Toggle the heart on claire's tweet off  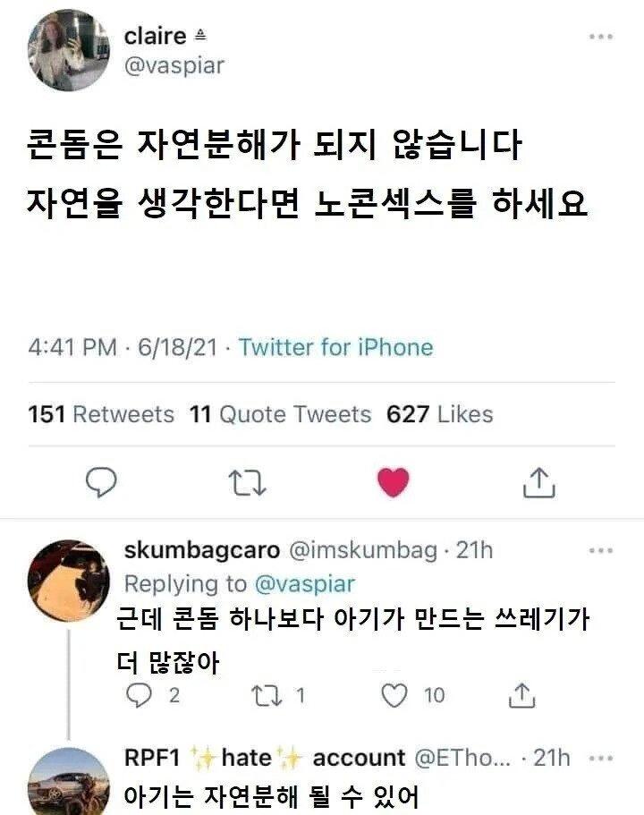tap(394, 480)
